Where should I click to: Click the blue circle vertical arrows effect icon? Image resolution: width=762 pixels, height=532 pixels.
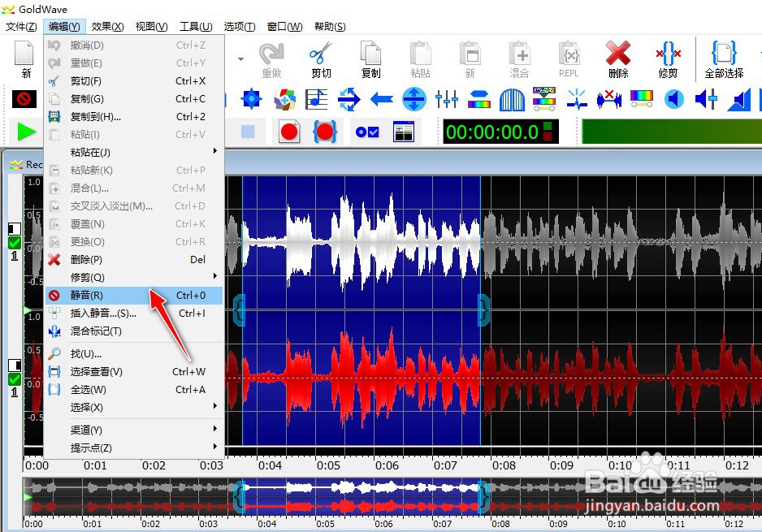(414, 99)
